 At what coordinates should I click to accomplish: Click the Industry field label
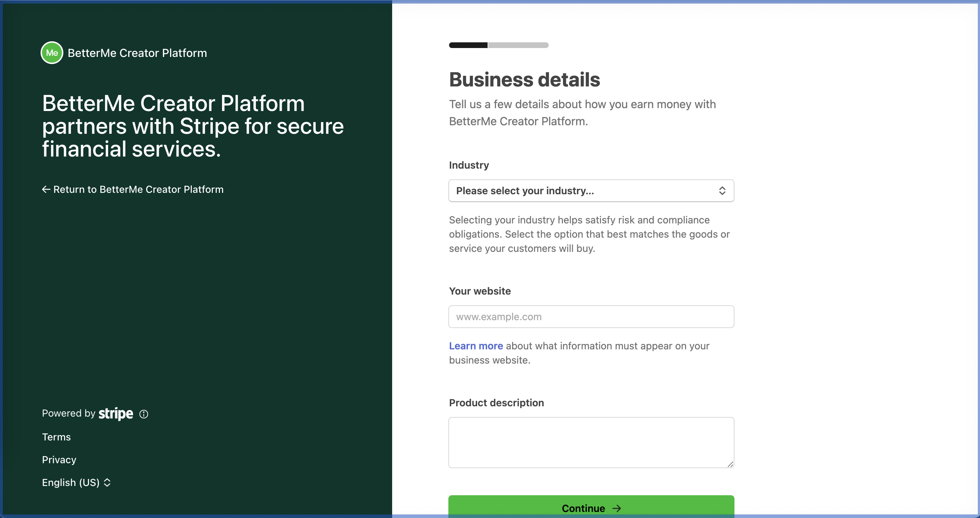click(469, 165)
